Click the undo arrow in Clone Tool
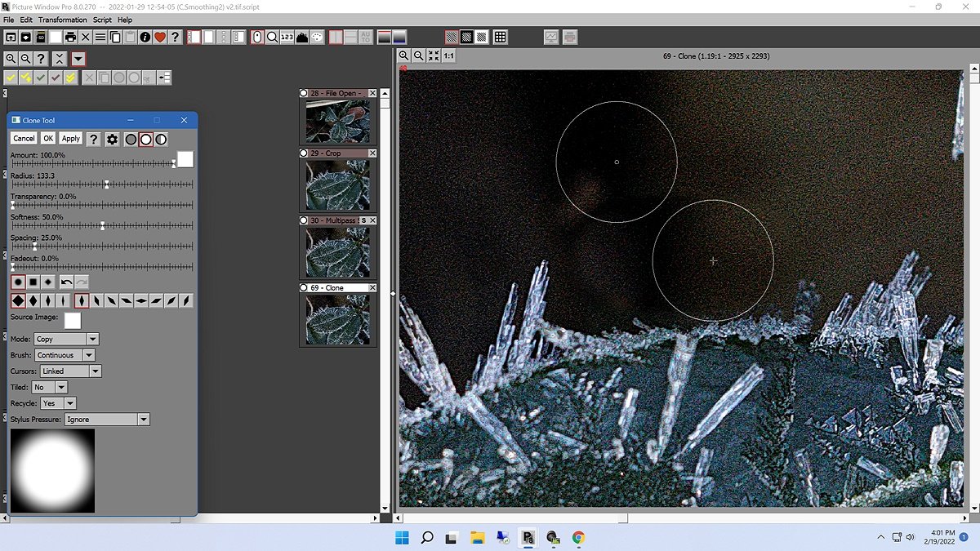 pyautogui.click(x=66, y=282)
